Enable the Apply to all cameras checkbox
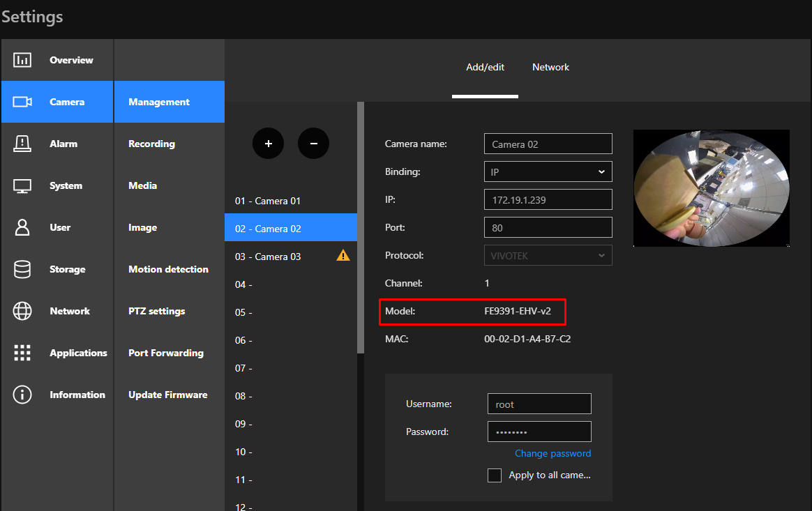This screenshot has height=511, width=812. pyautogui.click(x=495, y=475)
